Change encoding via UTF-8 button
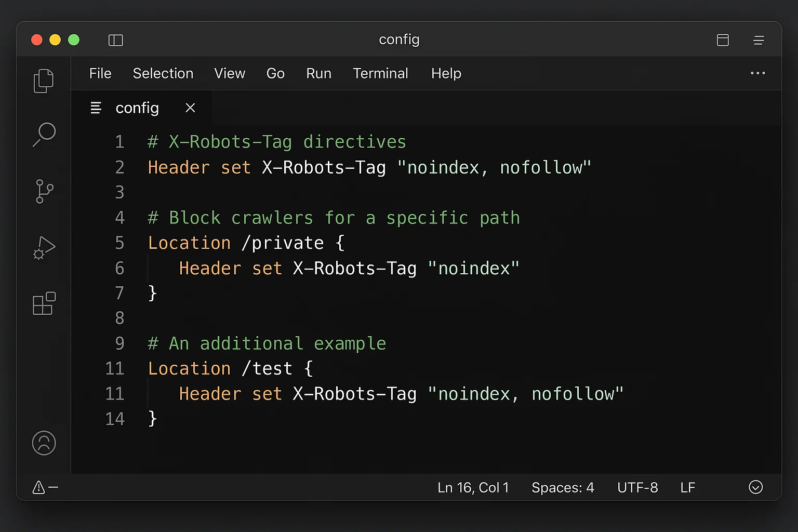This screenshot has width=798, height=532. point(637,487)
